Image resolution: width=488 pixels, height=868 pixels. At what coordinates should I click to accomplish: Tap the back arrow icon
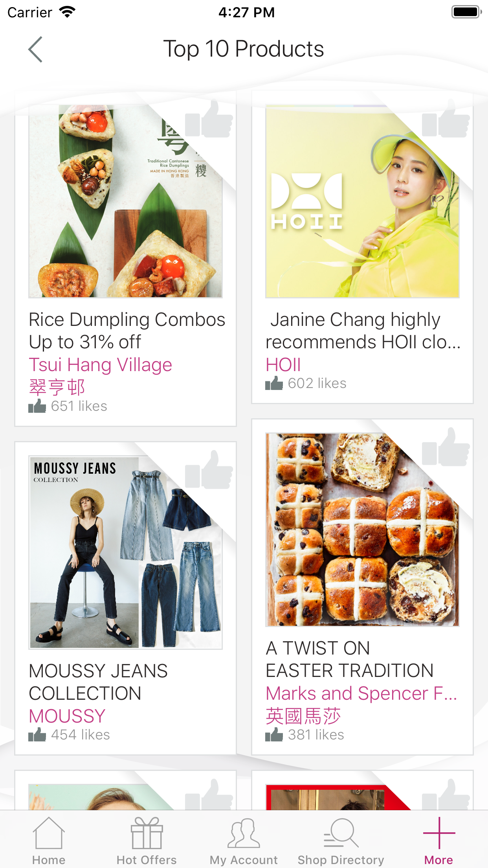(x=35, y=50)
